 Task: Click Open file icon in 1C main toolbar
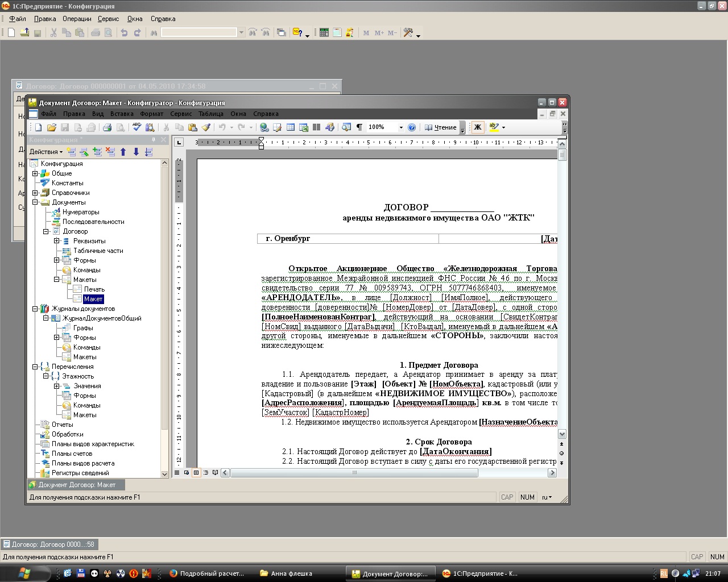click(24, 32)
